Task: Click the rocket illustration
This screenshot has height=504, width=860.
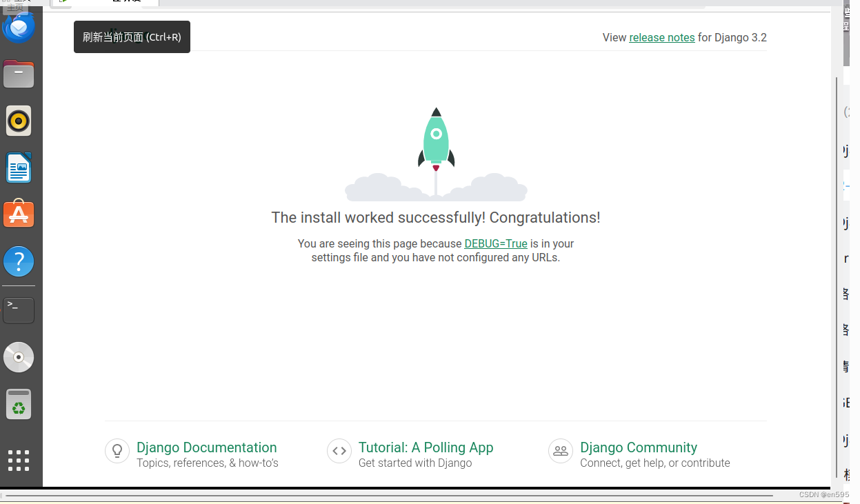Action: (436, 154)
